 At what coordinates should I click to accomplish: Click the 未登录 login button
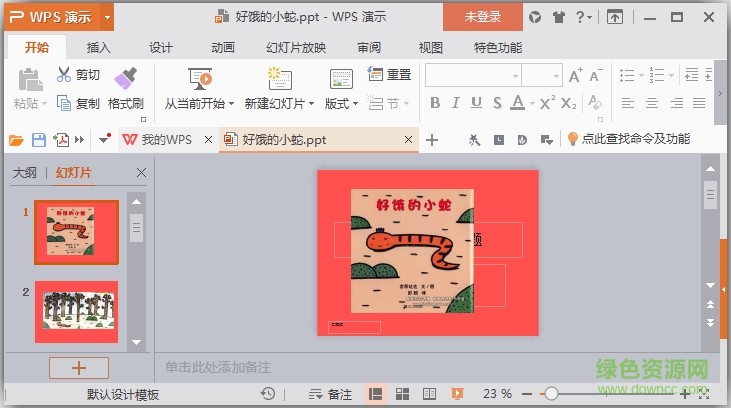[484, 16]
